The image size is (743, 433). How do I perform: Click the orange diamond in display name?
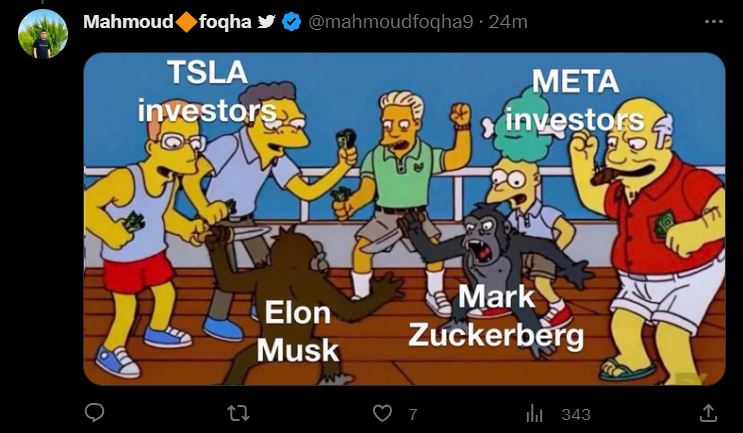(x=187, y=22)
